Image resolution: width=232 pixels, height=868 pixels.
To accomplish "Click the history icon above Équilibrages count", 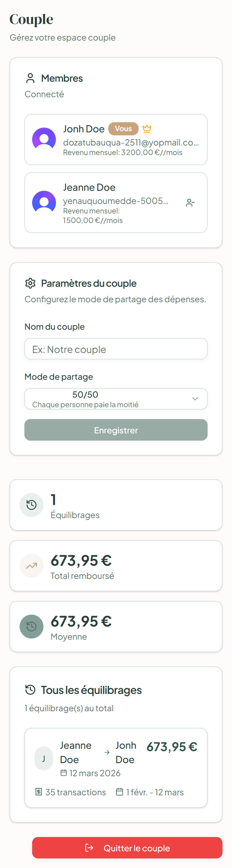I will pyautogui.click(x=31, y=504).
